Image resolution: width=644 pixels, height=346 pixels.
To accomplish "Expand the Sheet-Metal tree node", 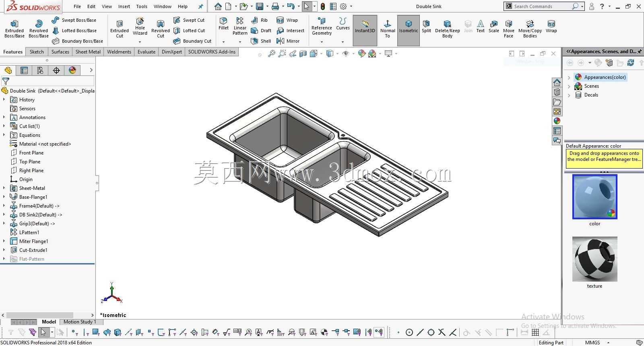I will tap(4, 188).
